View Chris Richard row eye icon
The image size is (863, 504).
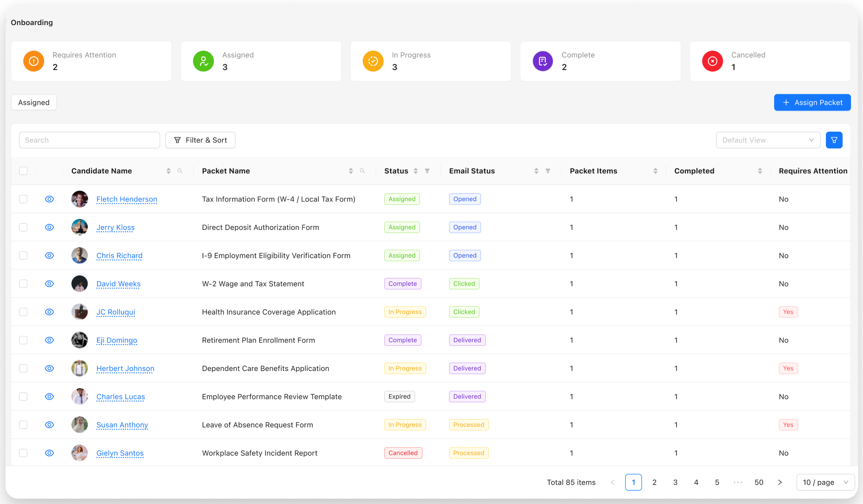pyautogui.click(x=49, y=255)
